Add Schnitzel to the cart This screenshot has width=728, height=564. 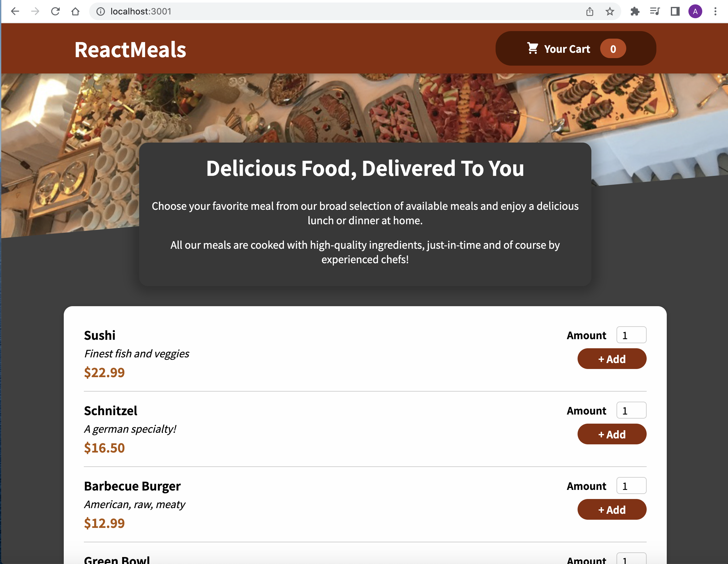tap(612, 434)
